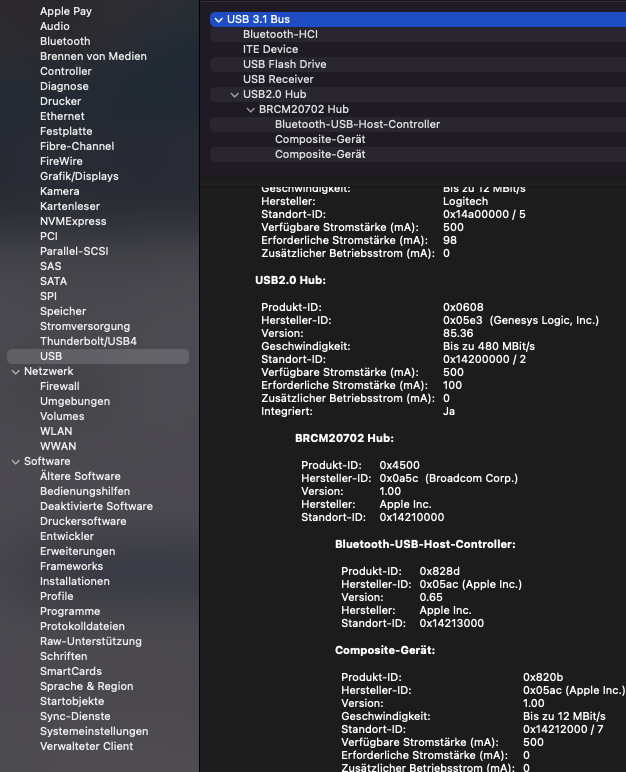Open Drucker in sidebar

61,101
